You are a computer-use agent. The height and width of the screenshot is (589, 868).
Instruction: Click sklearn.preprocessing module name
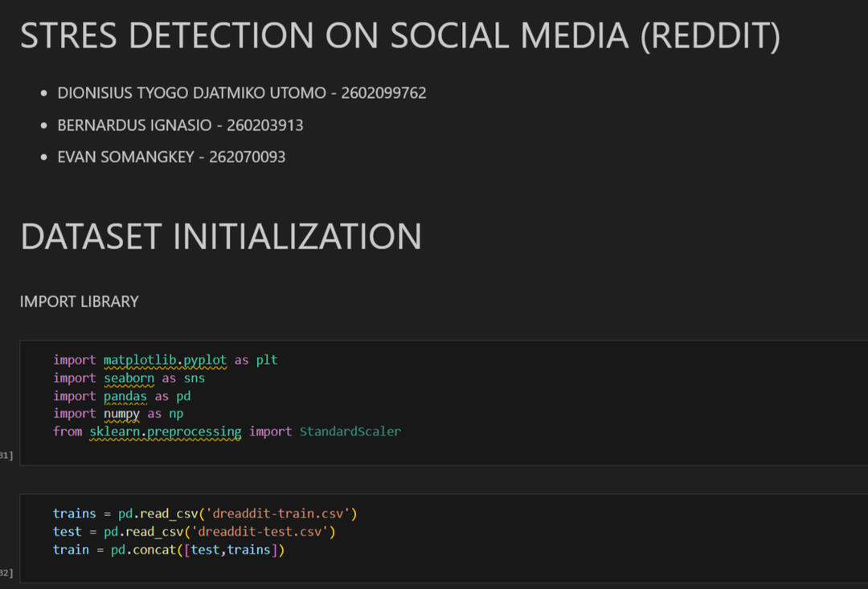point(166,432)
